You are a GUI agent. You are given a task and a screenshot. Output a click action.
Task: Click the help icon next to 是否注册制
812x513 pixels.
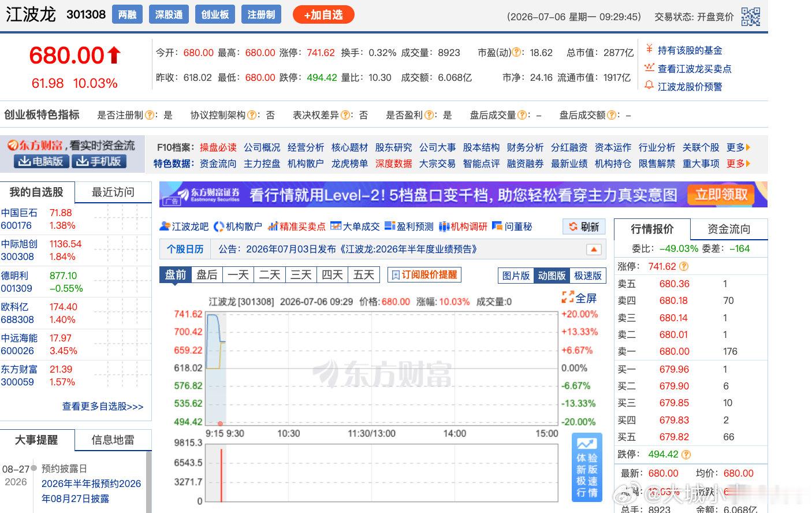click(150, 115)
